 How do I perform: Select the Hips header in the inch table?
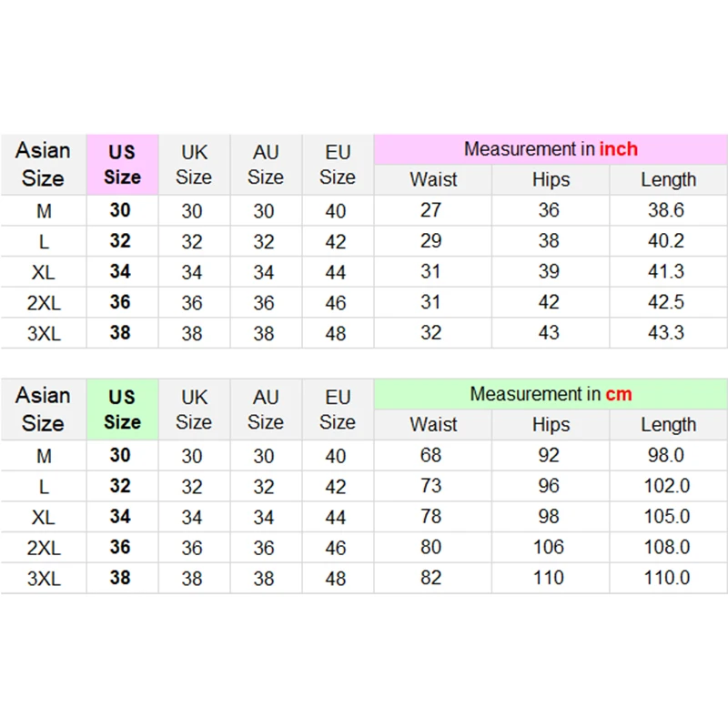coord(551,179)
